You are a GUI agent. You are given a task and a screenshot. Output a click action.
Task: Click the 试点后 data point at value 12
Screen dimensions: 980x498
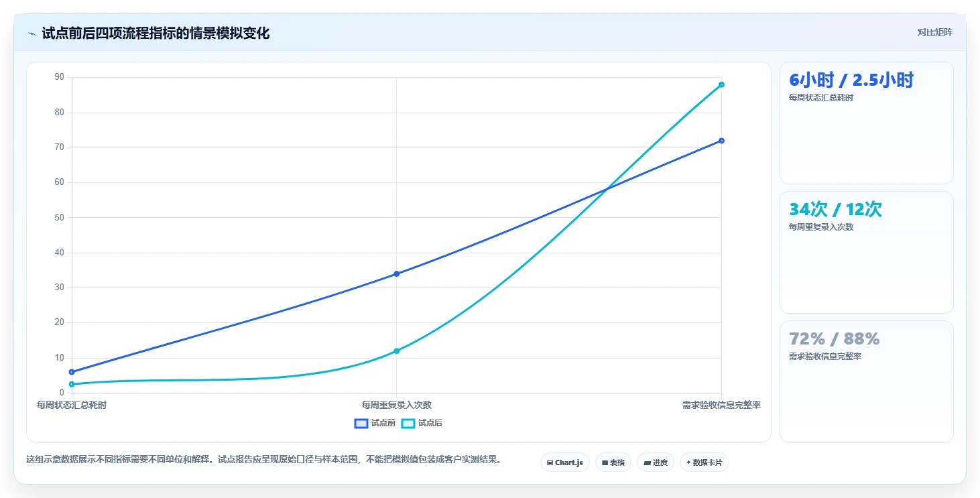coord(396,351)
